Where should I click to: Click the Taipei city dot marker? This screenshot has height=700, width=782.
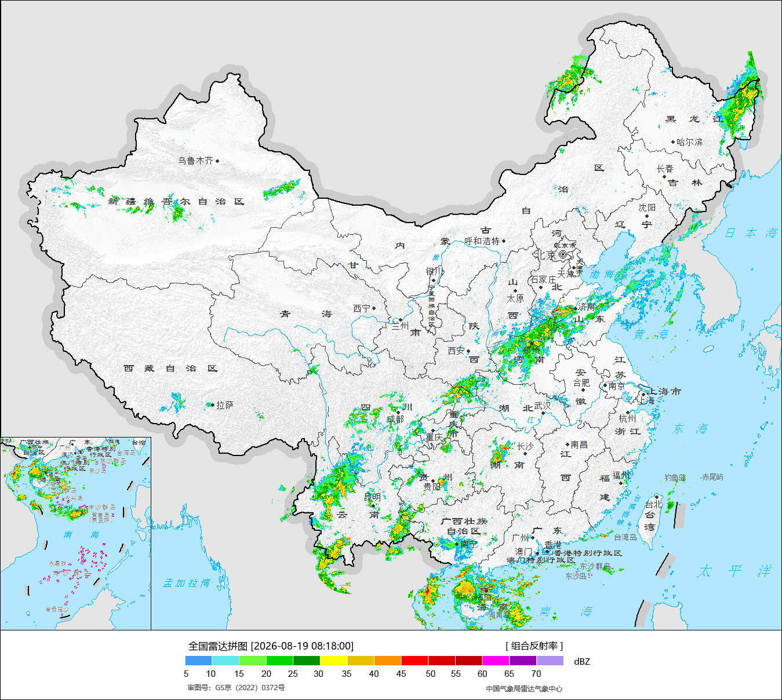(656, 497)
